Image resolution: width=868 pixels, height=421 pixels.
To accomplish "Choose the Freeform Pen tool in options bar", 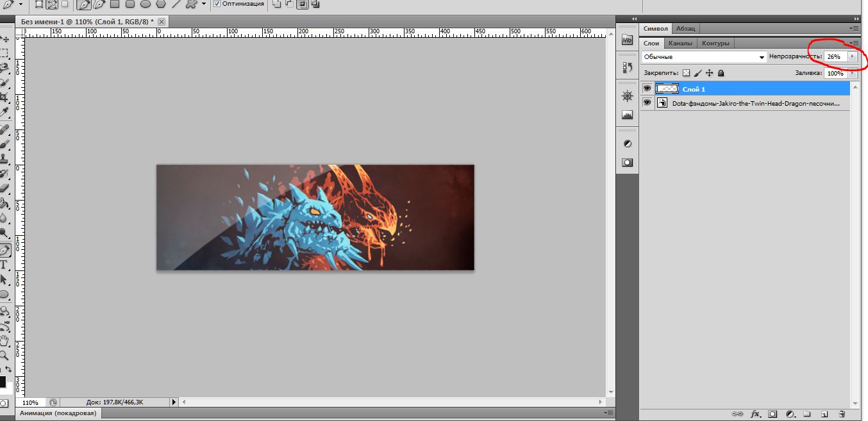I will [99, 4].
